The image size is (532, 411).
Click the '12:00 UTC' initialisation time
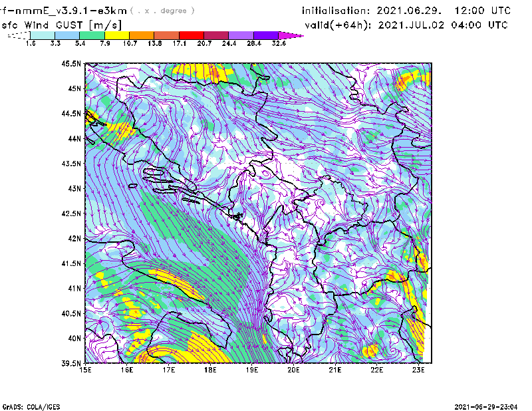pos(483,11)
